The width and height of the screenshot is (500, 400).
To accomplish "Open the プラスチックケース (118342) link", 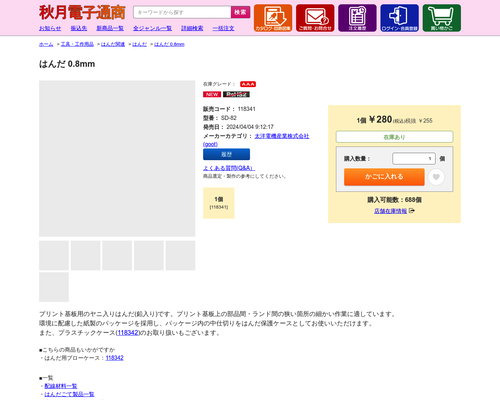I will point(128,333).
